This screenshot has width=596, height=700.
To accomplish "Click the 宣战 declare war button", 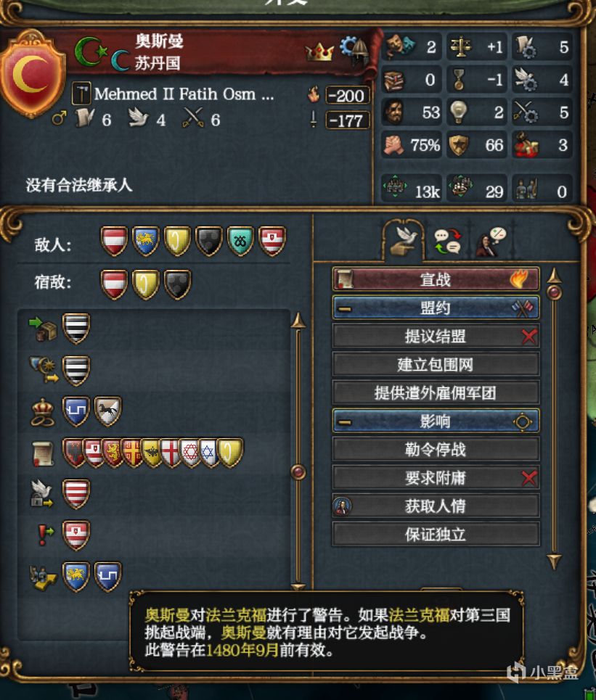I will [436, 279].
